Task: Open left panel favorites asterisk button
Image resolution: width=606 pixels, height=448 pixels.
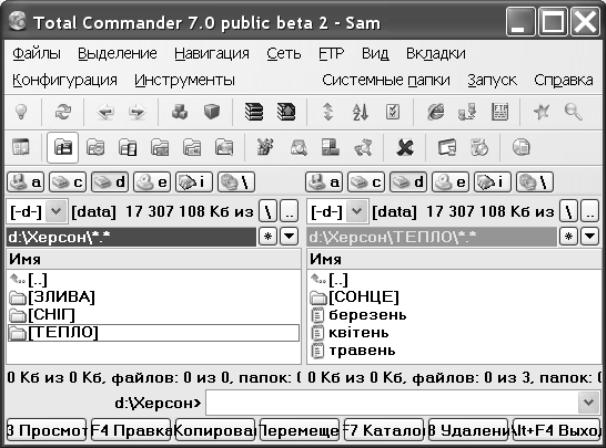Action: coord(268,236)
